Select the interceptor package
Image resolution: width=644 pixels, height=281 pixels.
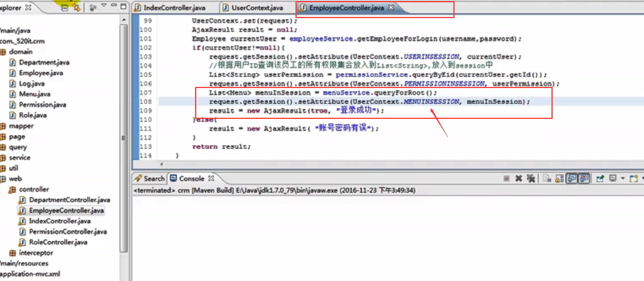36,253
